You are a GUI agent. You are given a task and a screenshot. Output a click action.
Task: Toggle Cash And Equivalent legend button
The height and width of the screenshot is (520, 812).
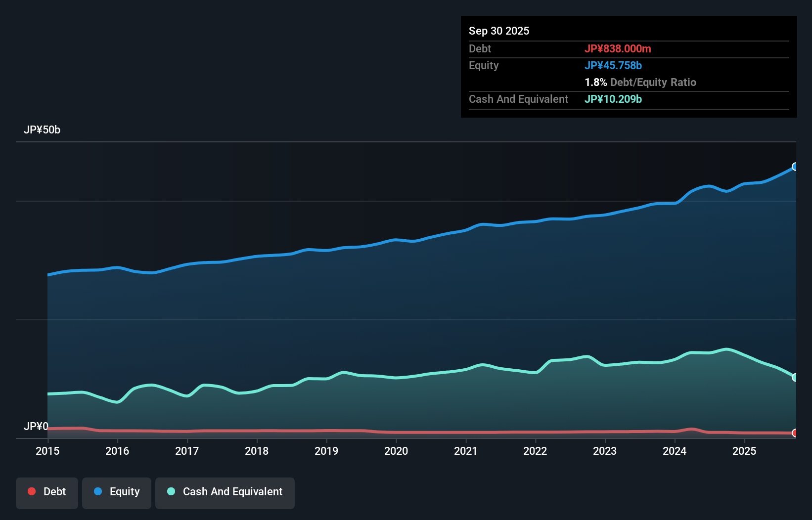[x=225, y=493]
